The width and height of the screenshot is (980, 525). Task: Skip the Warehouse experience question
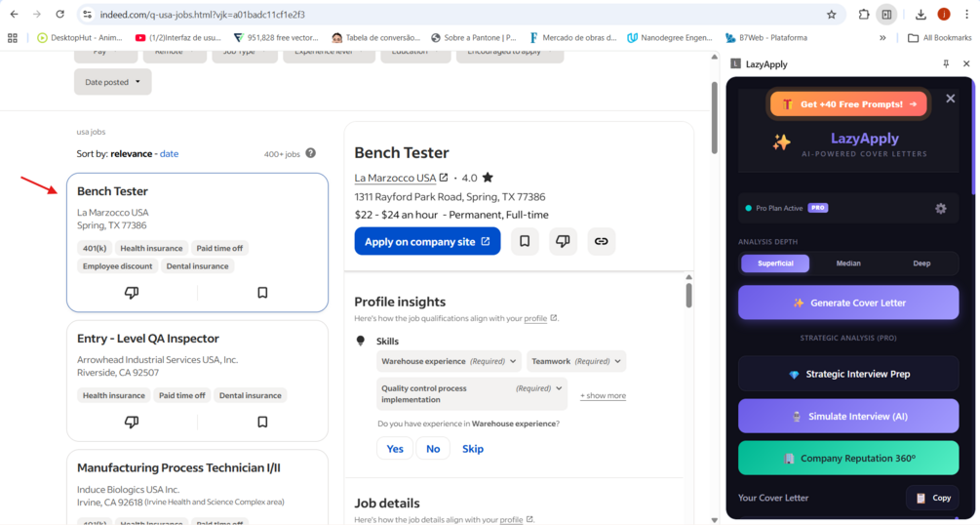click(x=473, y=449)
